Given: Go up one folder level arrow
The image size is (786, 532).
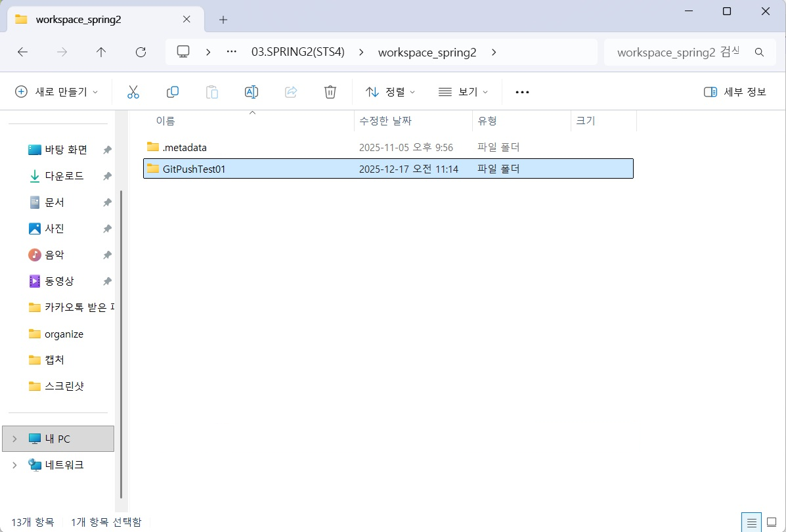Looking at the screenshot, I should click(101, 52).
